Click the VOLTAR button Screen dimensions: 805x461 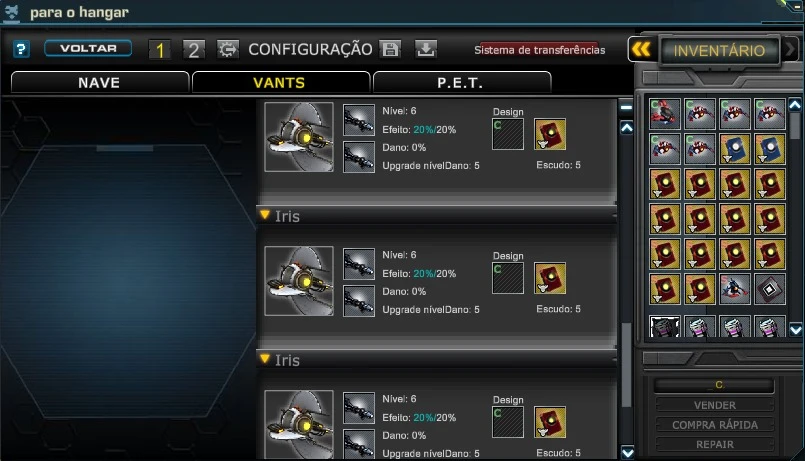[88, 48]
